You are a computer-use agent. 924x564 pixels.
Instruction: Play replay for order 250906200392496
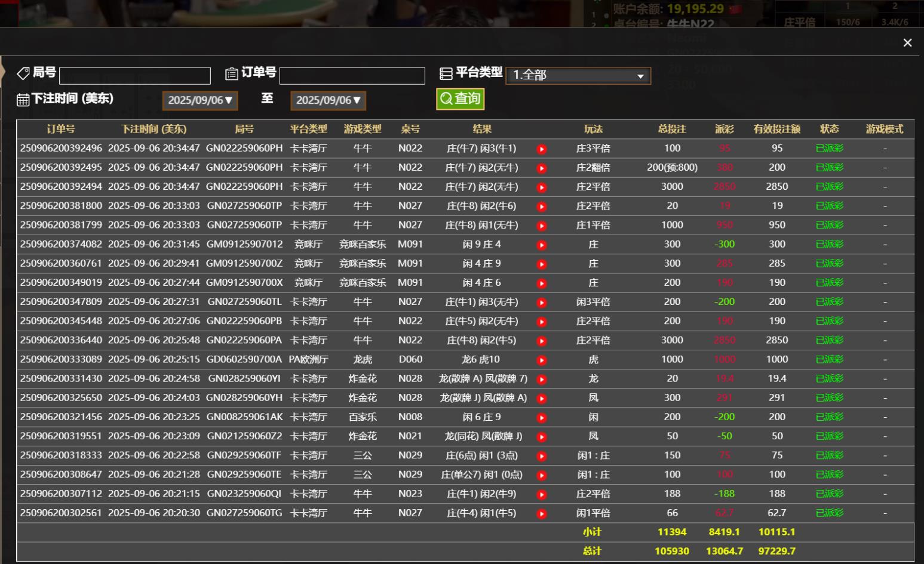point(542,149)
